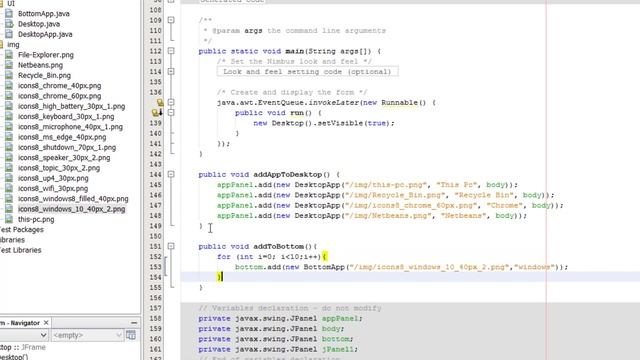Select DesktopApp.java in tree
This screenshot has width=640, height=360.
pyautogui.click(x=45, y=34)
